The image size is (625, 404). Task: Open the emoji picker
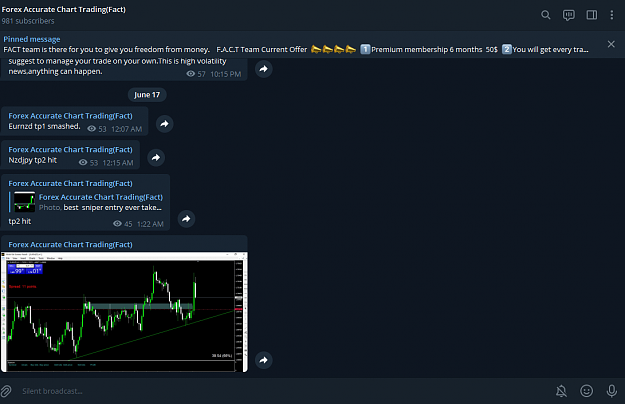click(586, 391)
